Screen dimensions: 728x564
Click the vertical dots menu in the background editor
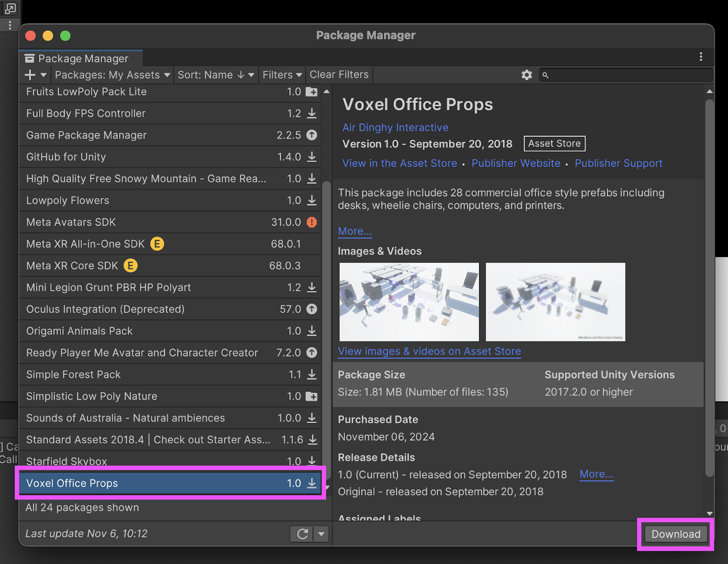[x=10, y=25]
